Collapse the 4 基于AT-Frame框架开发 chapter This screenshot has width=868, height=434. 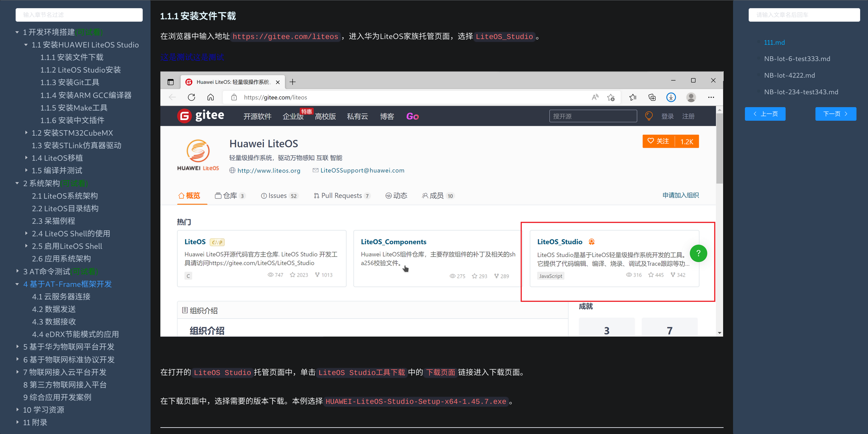[17, 284]
